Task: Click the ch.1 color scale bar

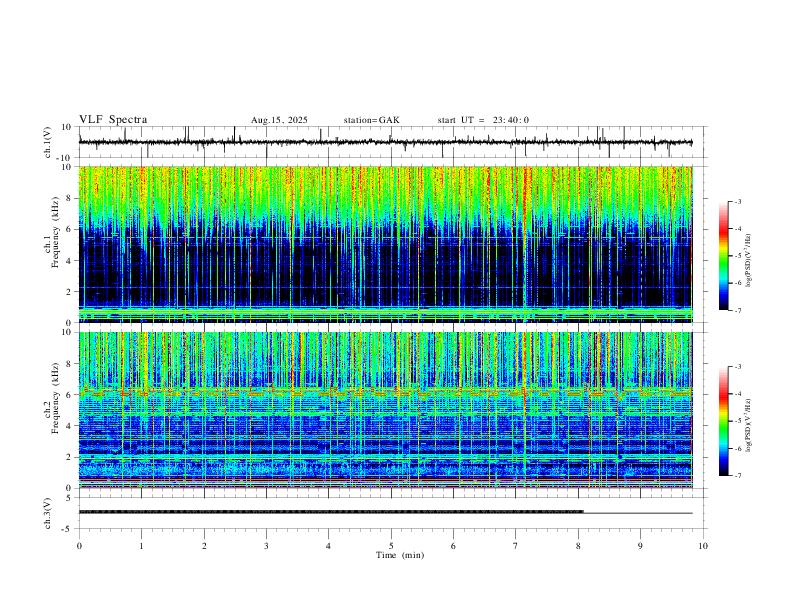Action: pyautogui.click(x=723, y=256)
